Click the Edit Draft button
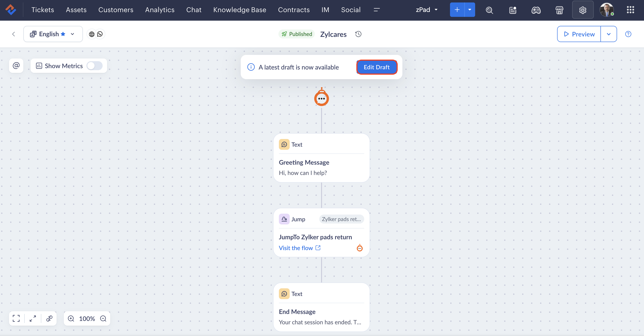 coord(377,67)
